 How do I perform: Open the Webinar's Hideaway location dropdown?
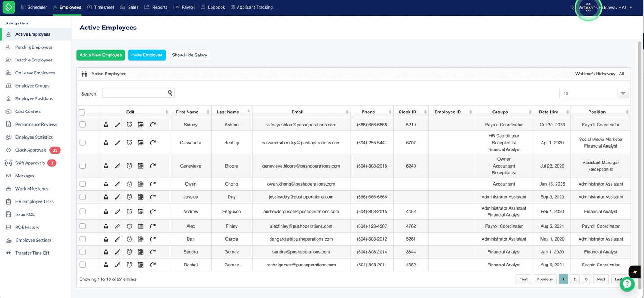click(x=602, y=7)
